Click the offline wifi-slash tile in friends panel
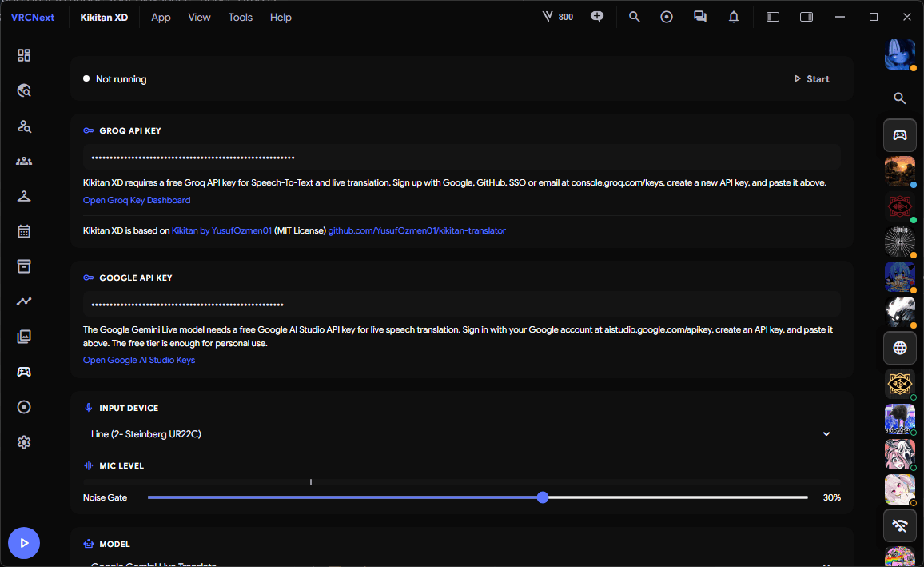The width and height of the screenshot is (924, 567). [x=900, y=525]
